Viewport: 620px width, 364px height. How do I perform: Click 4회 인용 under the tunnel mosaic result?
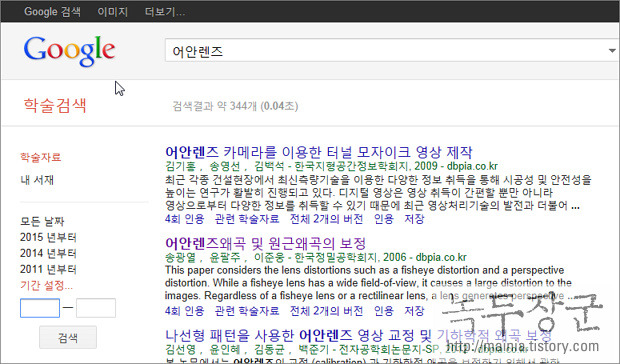(185, 219)
